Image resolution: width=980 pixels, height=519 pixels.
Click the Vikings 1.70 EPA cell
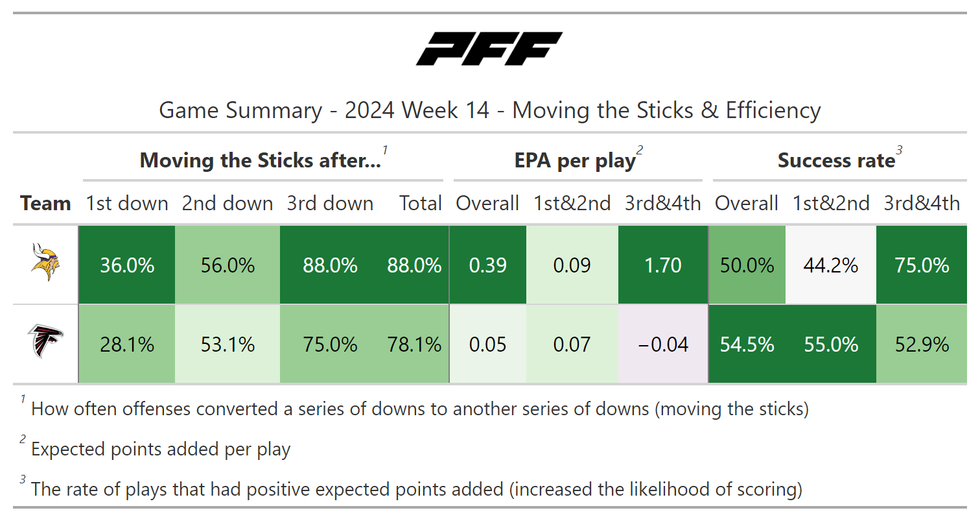point(663,265)
